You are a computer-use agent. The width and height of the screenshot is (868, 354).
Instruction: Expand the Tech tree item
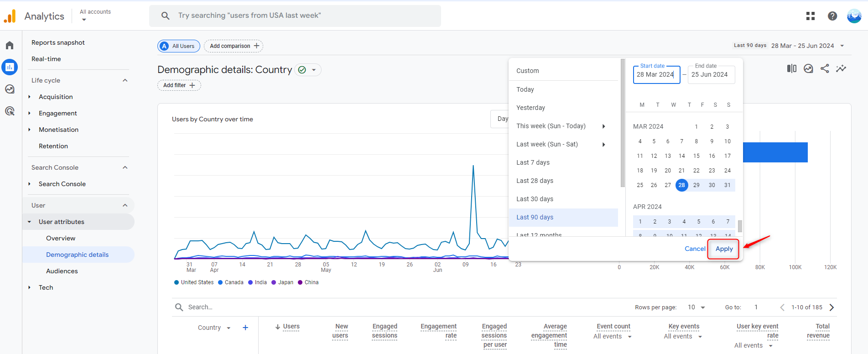coord(30,287)
